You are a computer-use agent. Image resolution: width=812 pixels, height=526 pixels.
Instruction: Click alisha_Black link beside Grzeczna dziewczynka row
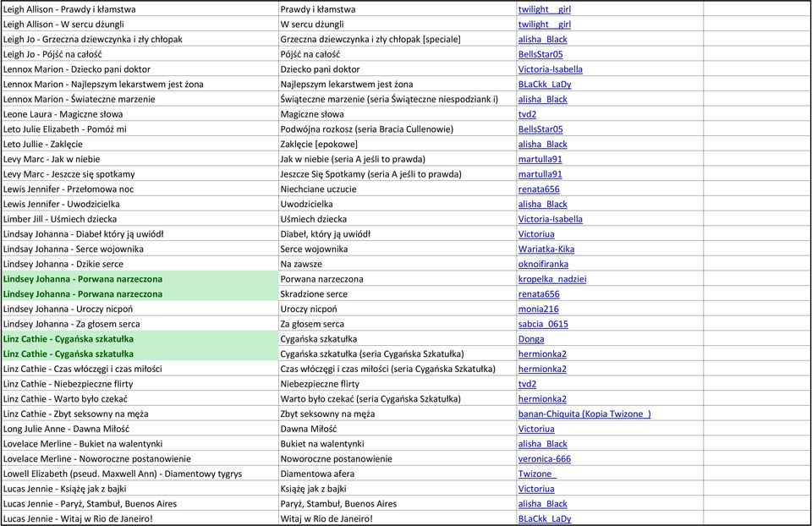543,40
